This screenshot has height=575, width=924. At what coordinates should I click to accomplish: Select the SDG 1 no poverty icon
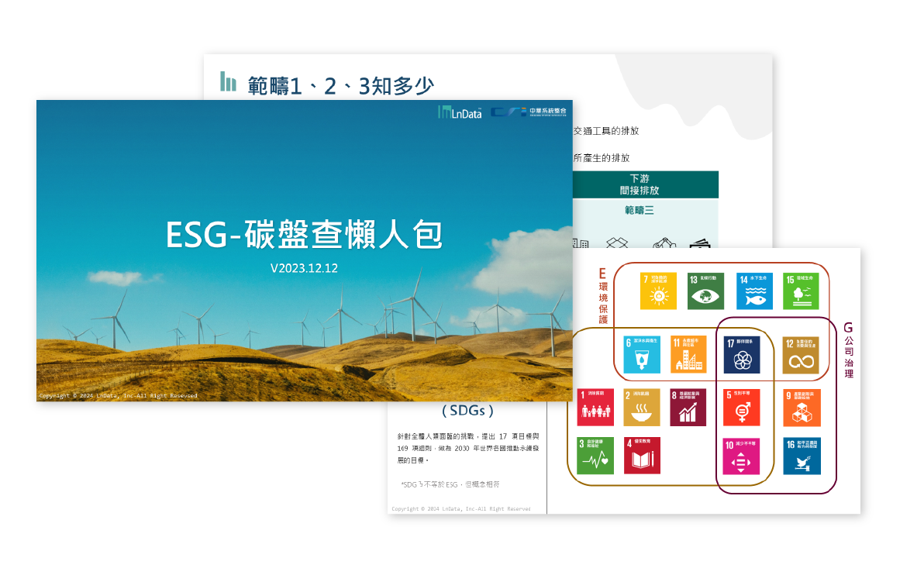(595, 408)
